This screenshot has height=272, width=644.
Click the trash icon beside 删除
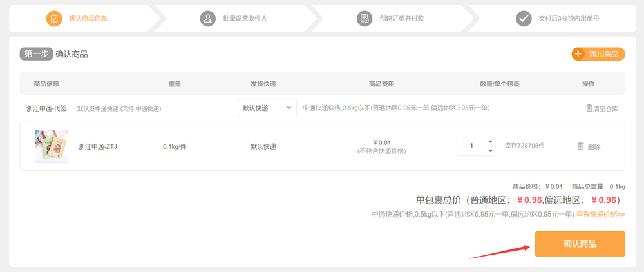[580, 146]
